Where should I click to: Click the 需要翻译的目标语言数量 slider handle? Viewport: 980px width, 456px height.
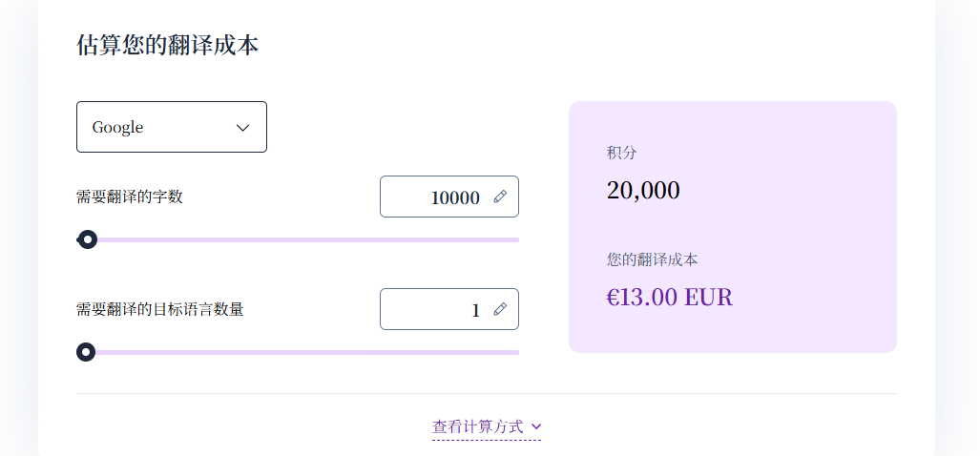[x=86, y=352]
